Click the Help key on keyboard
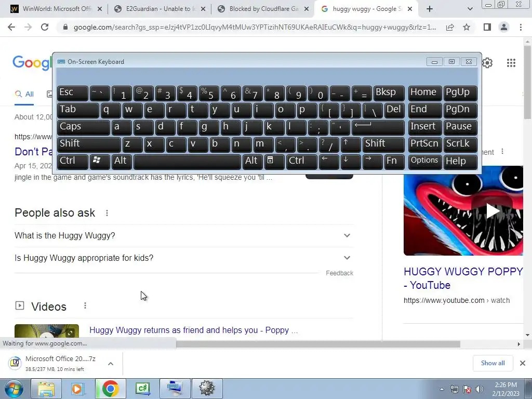Screen dimensions: 532x399 [460, 162]
